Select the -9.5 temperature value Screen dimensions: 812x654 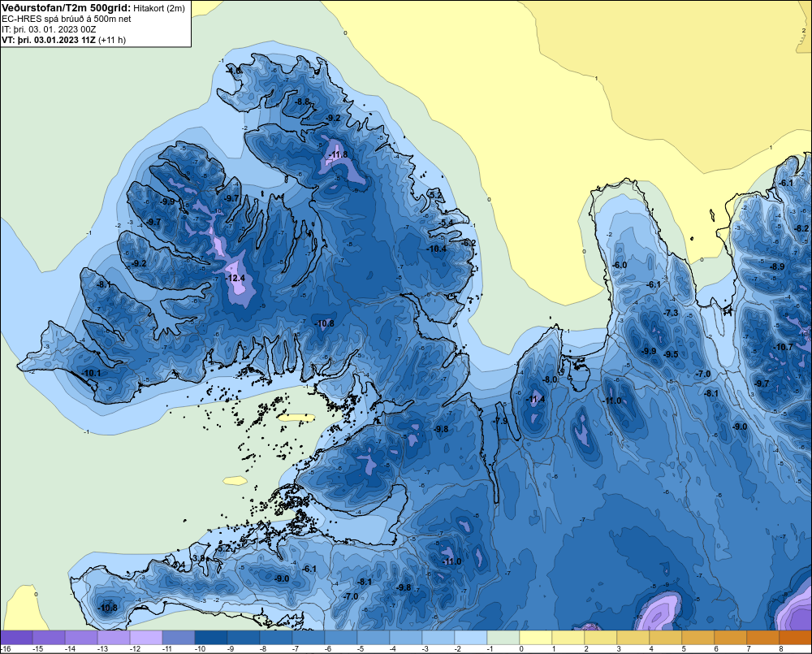point(671,354)
